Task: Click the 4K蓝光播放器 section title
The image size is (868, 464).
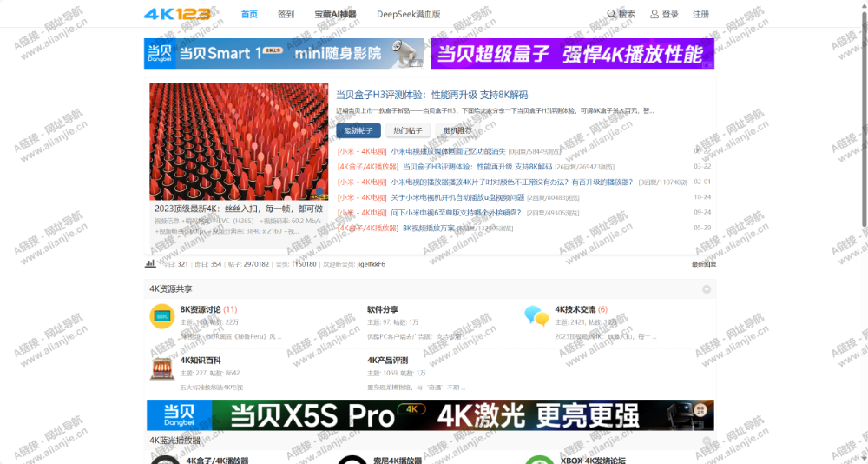Action: click(x=175, y=441)
